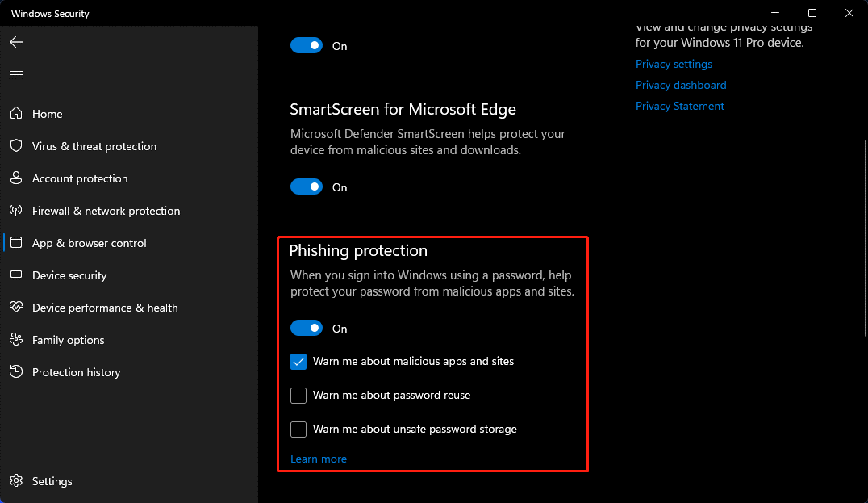The image size is (868, 503).
Task: Open Device security page
Action: coord(69,275)
